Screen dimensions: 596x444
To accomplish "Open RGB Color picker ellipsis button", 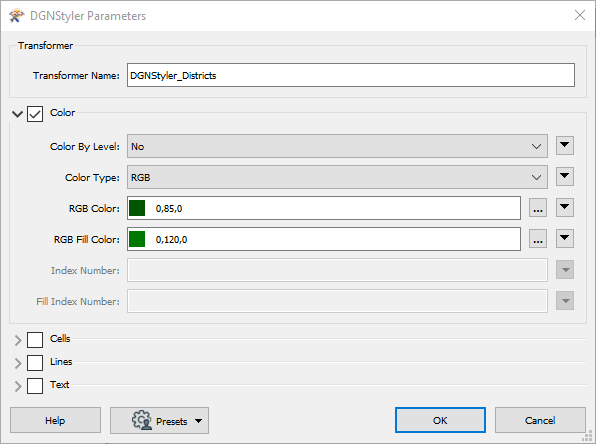I will 538,208.
